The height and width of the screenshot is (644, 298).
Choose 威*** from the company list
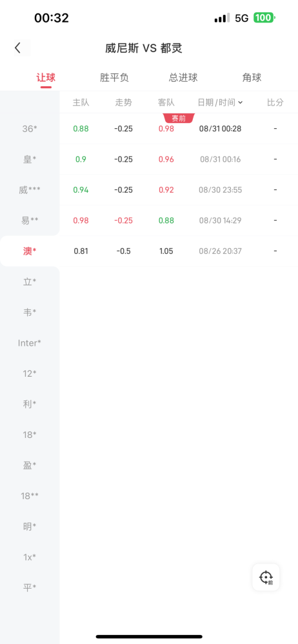point(30,190)
